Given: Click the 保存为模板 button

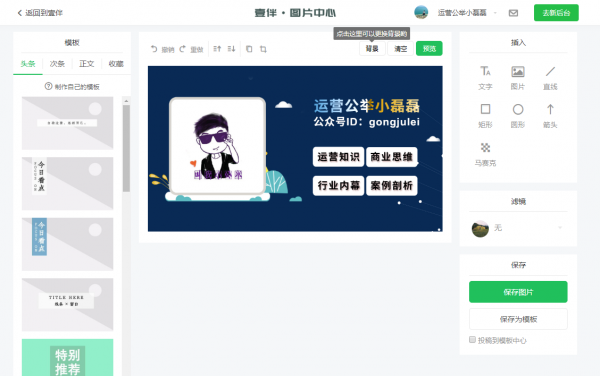Looking at the screenshot, I should 518,319.
